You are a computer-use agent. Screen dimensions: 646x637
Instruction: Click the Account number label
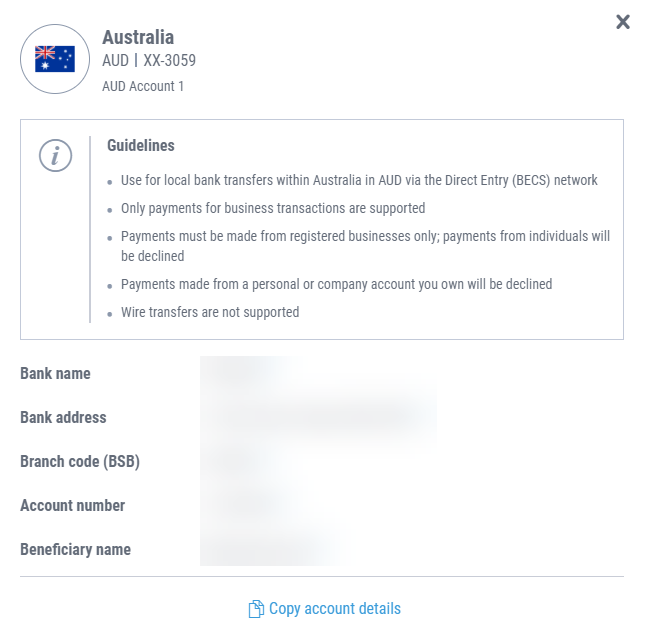(73, 506)
